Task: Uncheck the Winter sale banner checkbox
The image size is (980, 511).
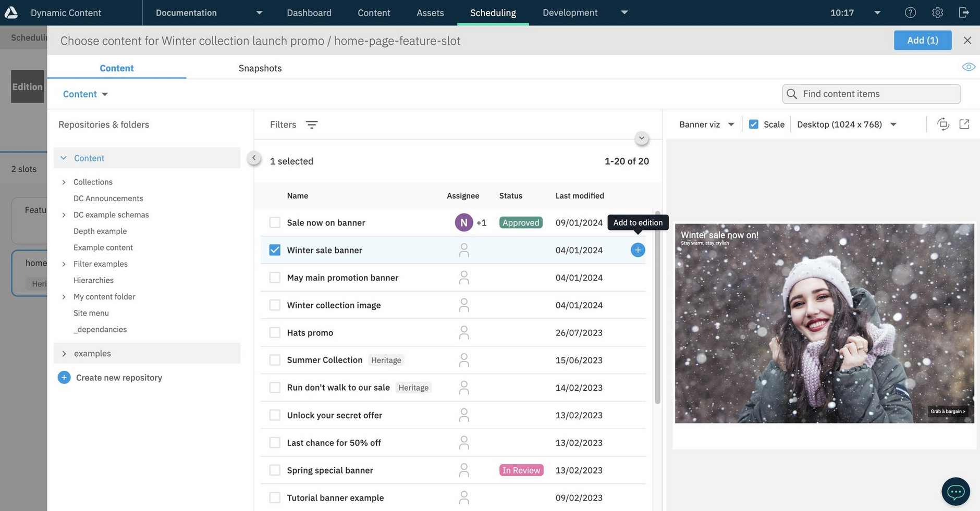Action: pos(275,250)
